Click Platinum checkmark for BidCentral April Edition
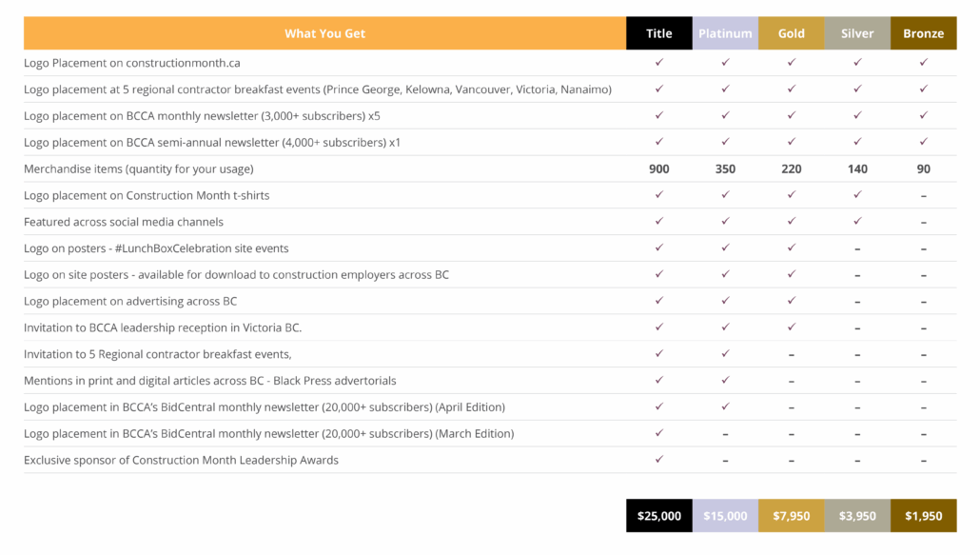Viewport: 980px width, 555px height. click(x=725, y=406)
